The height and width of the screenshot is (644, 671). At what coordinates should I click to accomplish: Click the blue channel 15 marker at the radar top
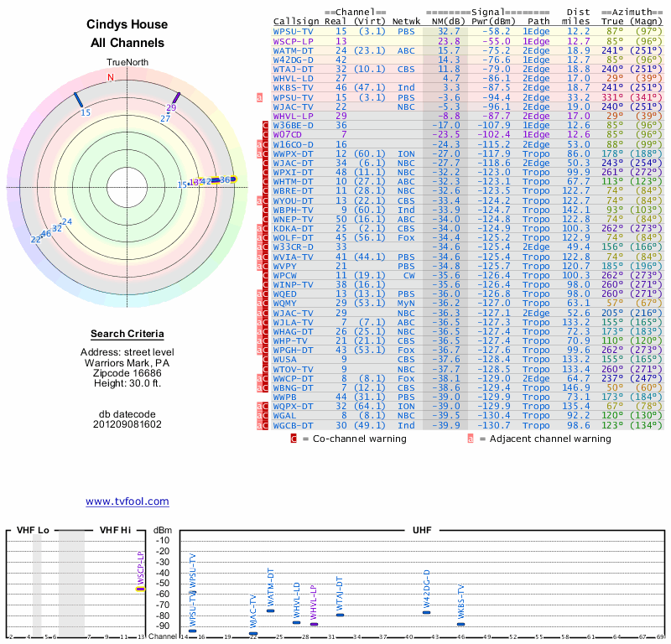78,100
